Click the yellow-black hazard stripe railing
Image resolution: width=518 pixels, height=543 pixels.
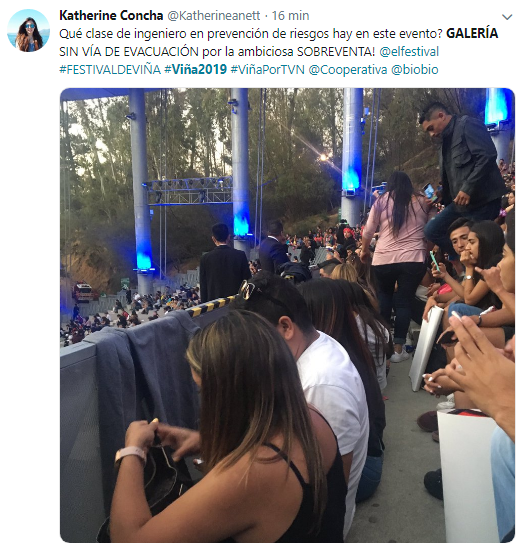pyautogui.click(x=212, y=306)
